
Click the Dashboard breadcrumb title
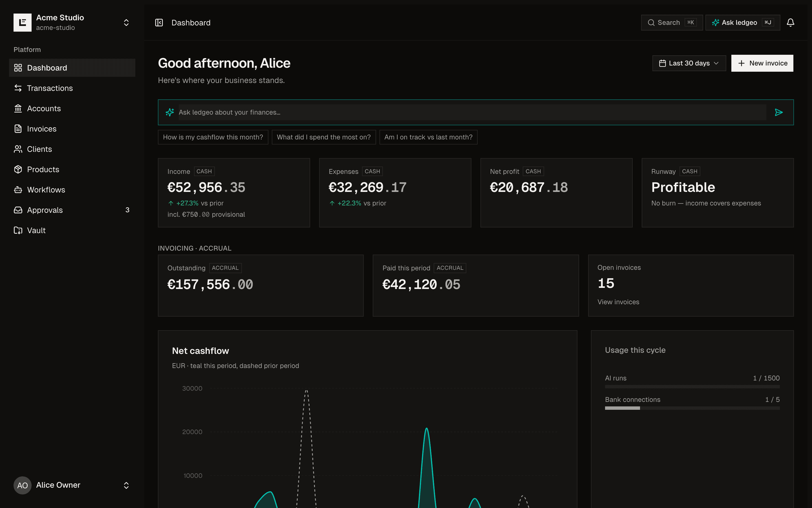pos(191,23)
